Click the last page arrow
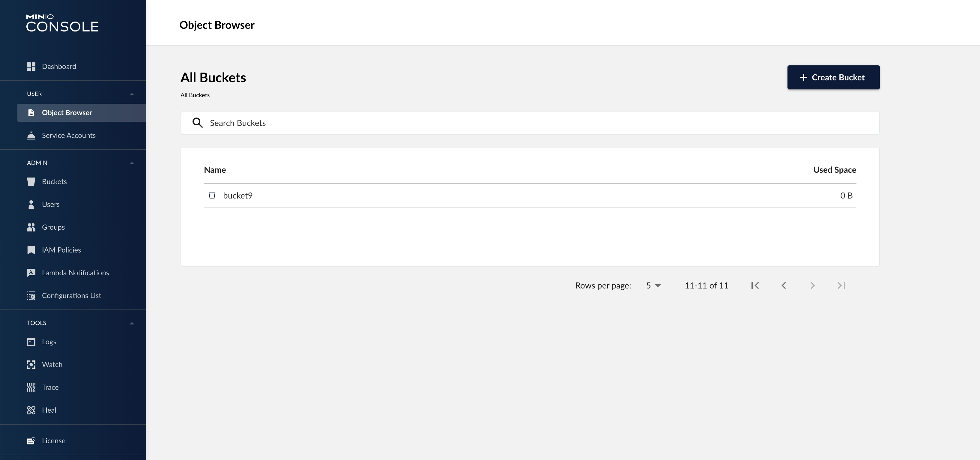The image size is (980, 460). [x=841, y=285]
